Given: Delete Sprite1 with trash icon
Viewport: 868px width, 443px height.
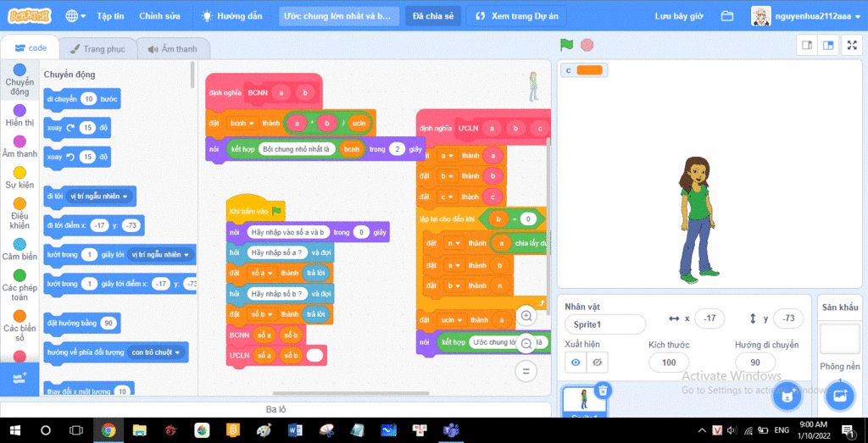Looking at the screenshot, I should point(603,391).
